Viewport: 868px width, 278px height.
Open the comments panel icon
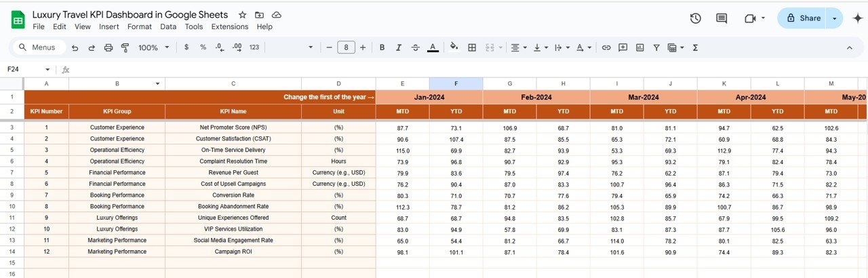coord(722,18)
